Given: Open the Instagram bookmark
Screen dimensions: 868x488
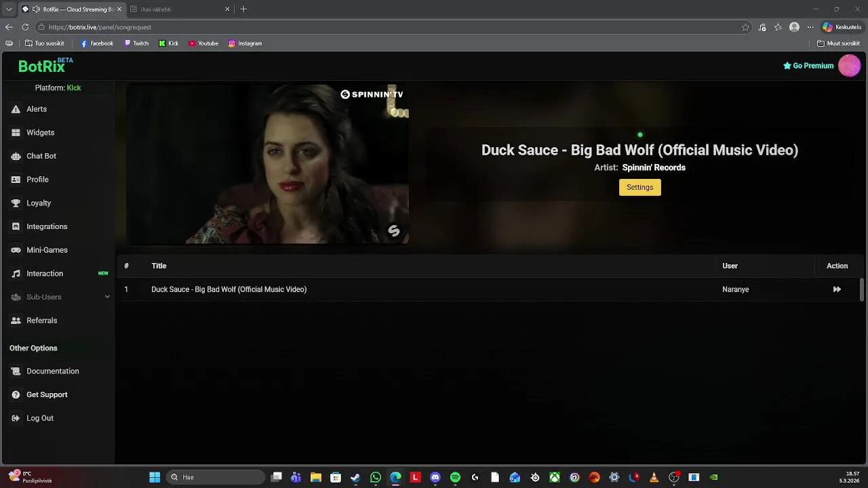Looking at the screenshot, I should pos(245,43).
